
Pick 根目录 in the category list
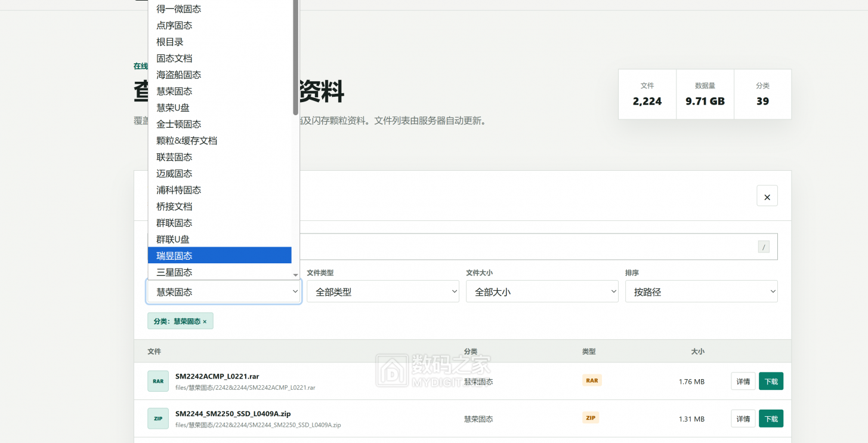point(220,42)
